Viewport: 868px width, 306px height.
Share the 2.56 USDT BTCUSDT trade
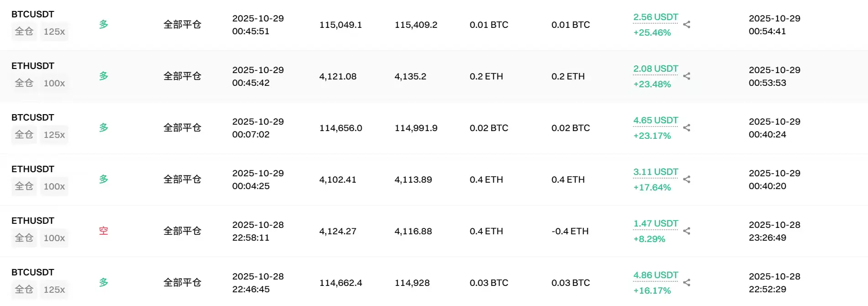click(686, 25)
